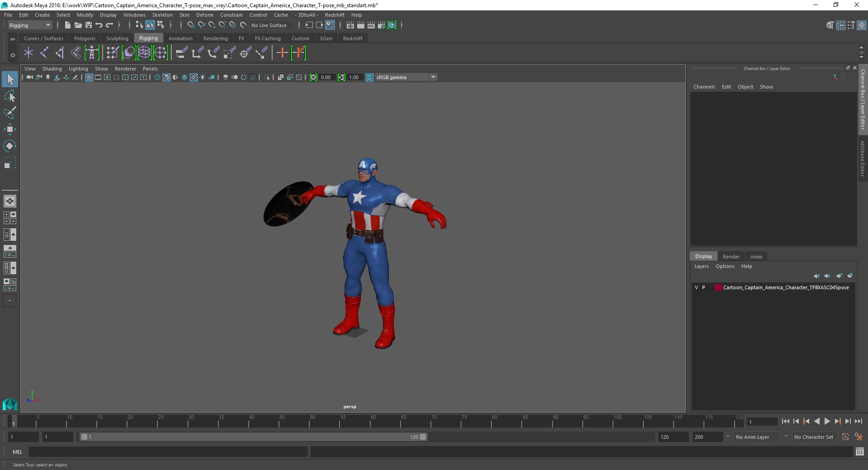Click the current frame field beside playback controls
The height and width of the screenshot is (470, 868).
pos(762,422)
